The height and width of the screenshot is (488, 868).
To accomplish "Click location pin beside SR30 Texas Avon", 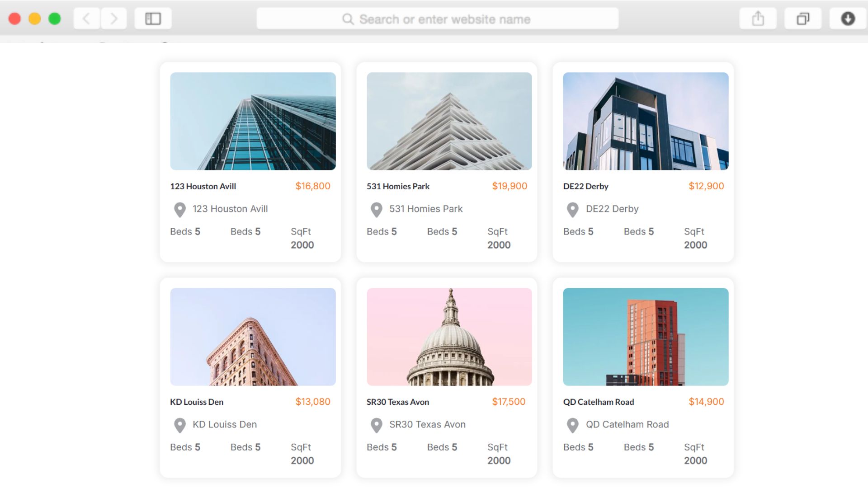I will (x=376, y=425).
